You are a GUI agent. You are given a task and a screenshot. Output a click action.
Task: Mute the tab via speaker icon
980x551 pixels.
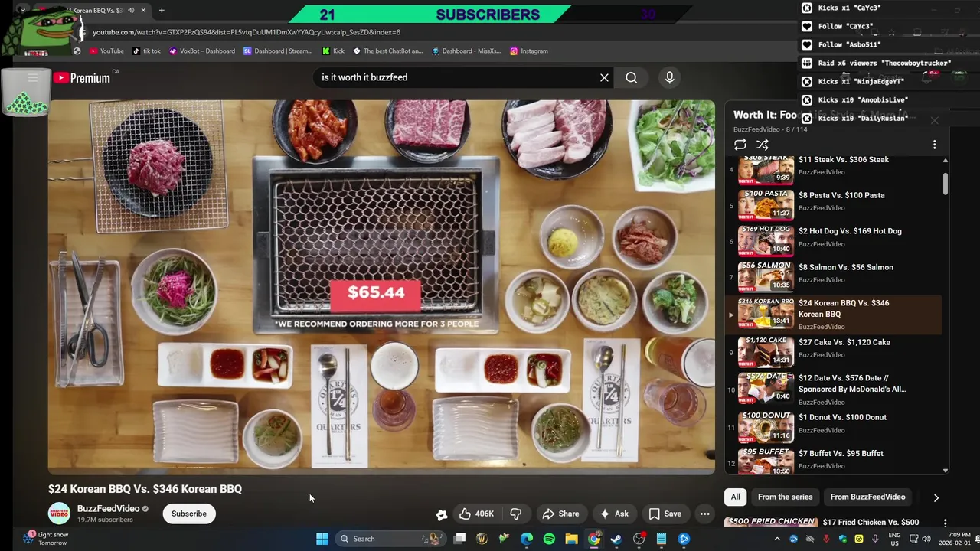(x=131, y=11)
